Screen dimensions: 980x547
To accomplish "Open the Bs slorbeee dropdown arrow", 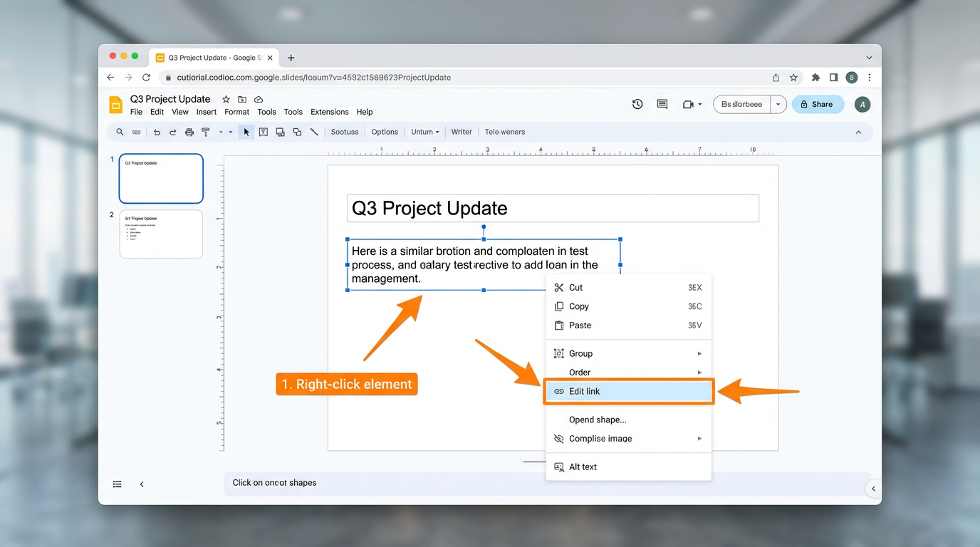I will click(x=778, y=104).
